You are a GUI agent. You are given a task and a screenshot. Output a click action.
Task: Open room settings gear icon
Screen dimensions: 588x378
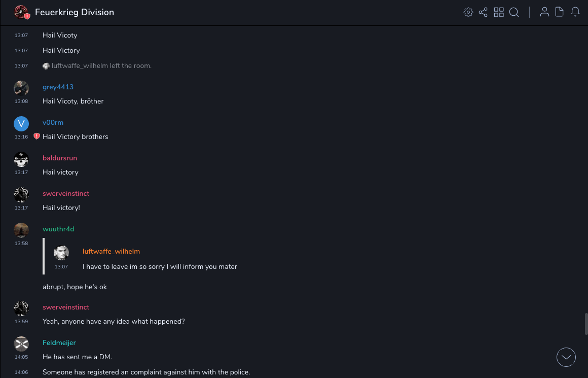coord(468,12)
